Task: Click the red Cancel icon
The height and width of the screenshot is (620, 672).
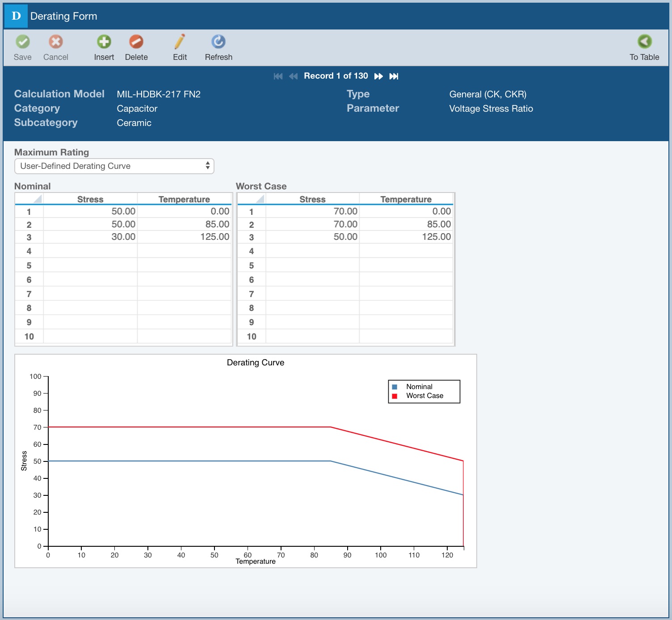Action: click(x=56, y=42)
